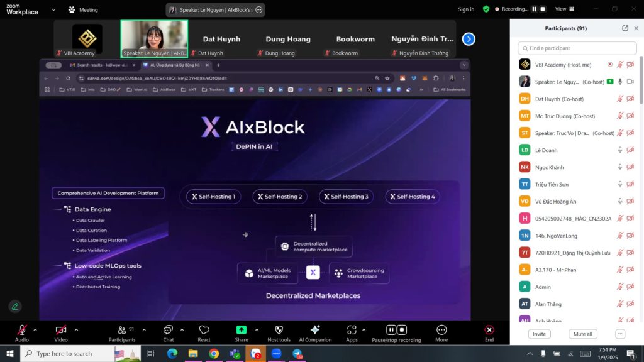Open the AIxBlock bookmarks folder

click(x=164, y=89)
